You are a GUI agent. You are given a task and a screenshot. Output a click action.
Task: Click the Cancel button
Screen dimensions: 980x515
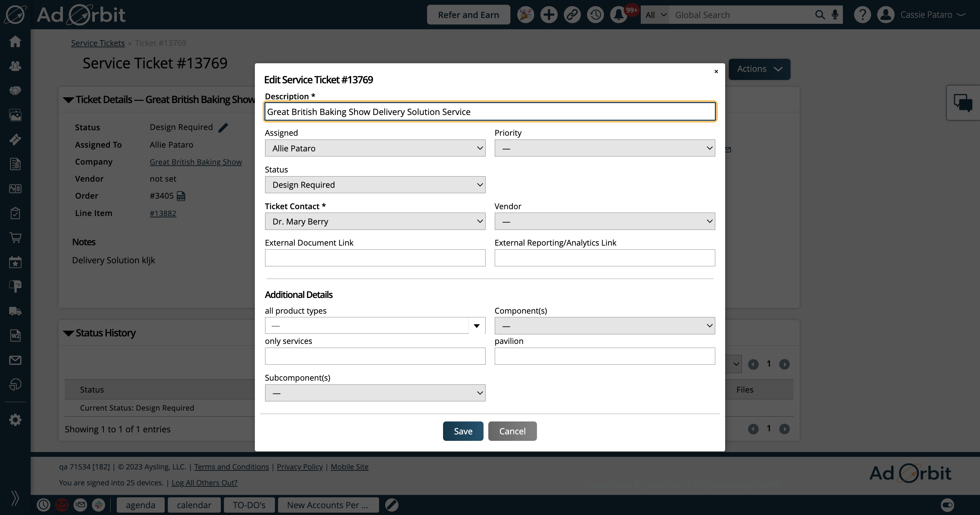(x=512, y=431)
